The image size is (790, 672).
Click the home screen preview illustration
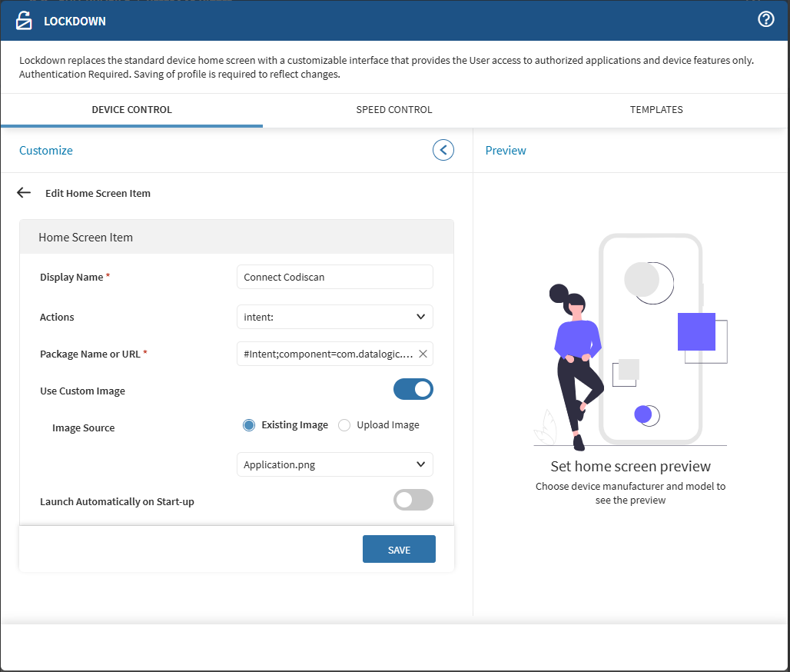(x=630, y=342)
